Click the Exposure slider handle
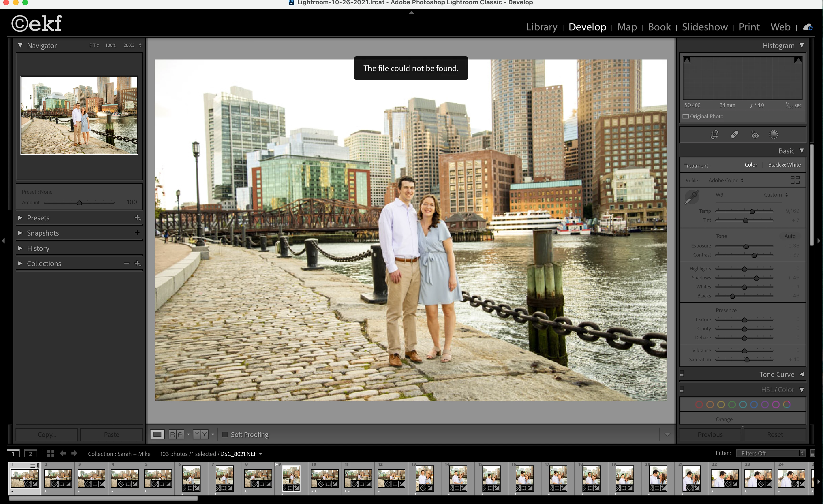The height and width of the screenshot is (504, 823). coord(746,246)
